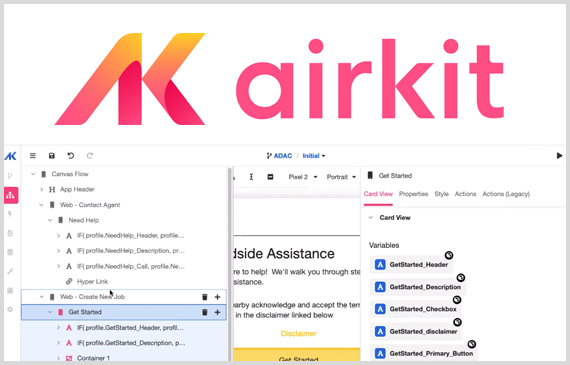Open the Actions (Legacy) tab
The width and height of the screenshot is (570, 365).
506,194
